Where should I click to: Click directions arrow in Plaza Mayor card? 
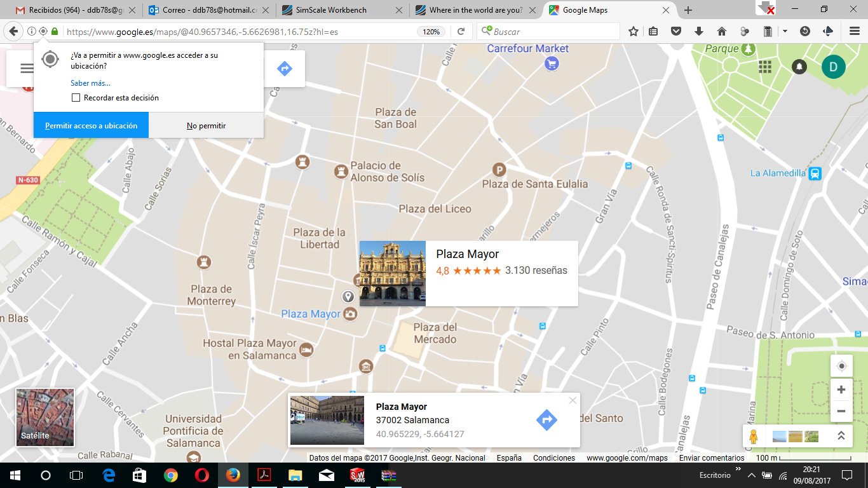click(546, 419)
